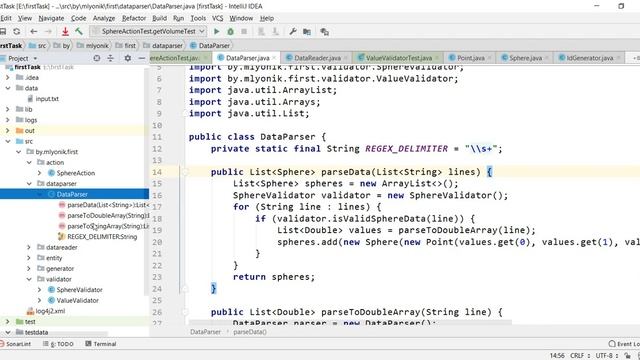Expand the entity package

point(29,258)
